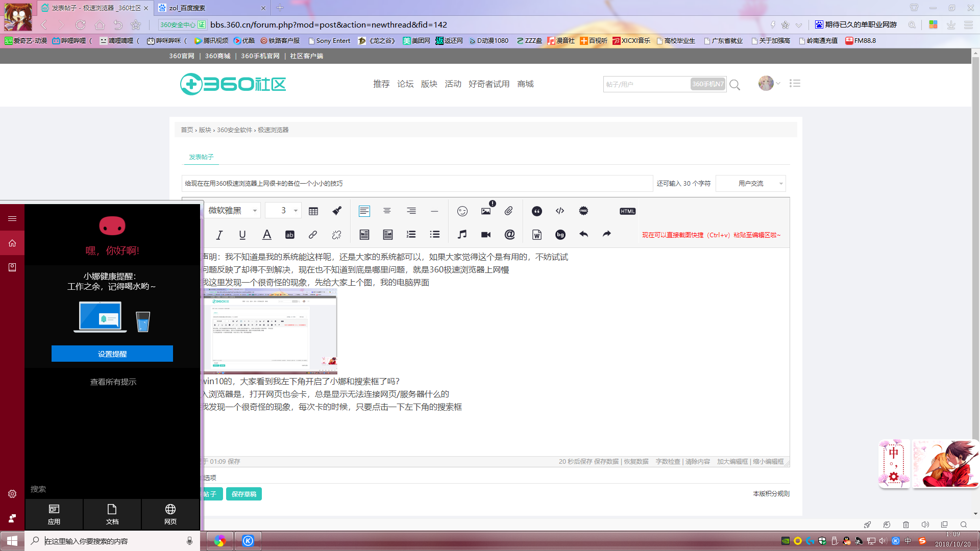This screenshot has width=980, height=551.
Task: Open browser address bar dropdown arrow
Action: point(799,25)
